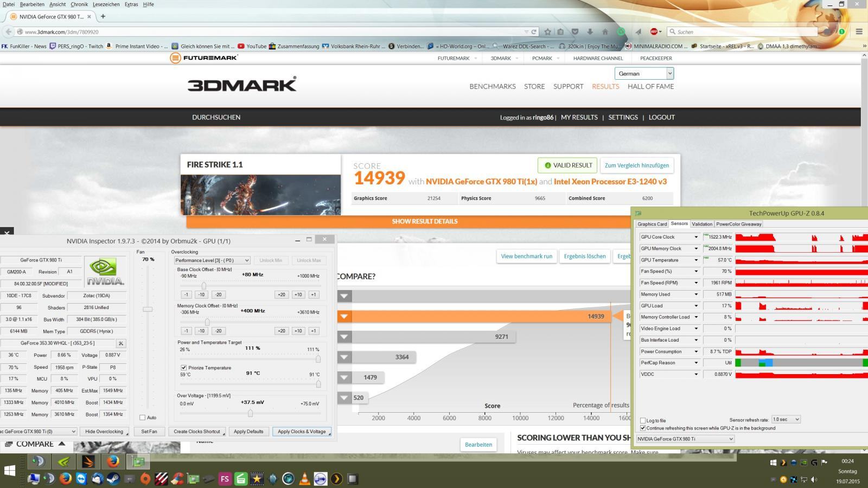Image resolution: width=868 pixels, height=488 pixels.
Task: Open TeamViewer from the taskbar
Action: (x=81, y=479)
